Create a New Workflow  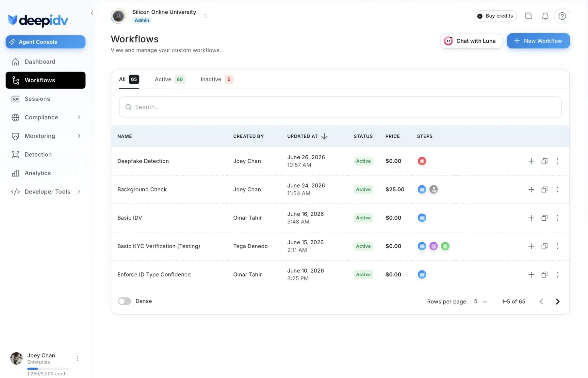click(x=538, y=41)
